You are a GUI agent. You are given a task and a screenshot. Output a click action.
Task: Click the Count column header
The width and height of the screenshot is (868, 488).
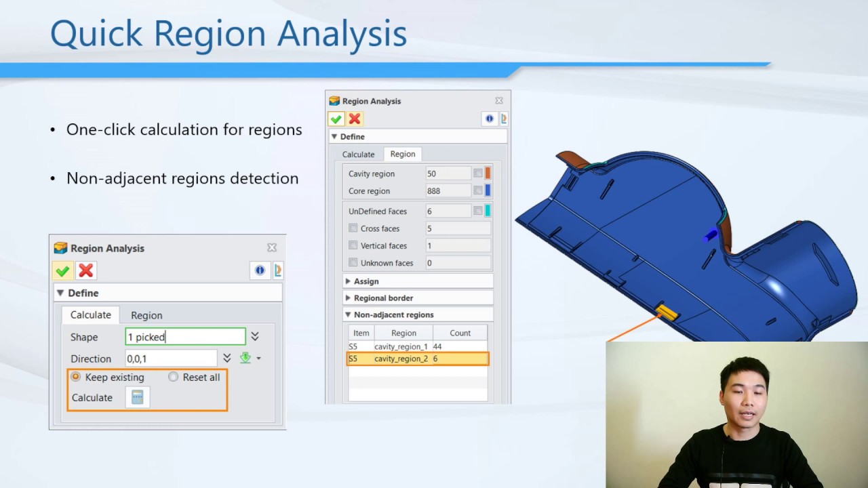[460, 333]
